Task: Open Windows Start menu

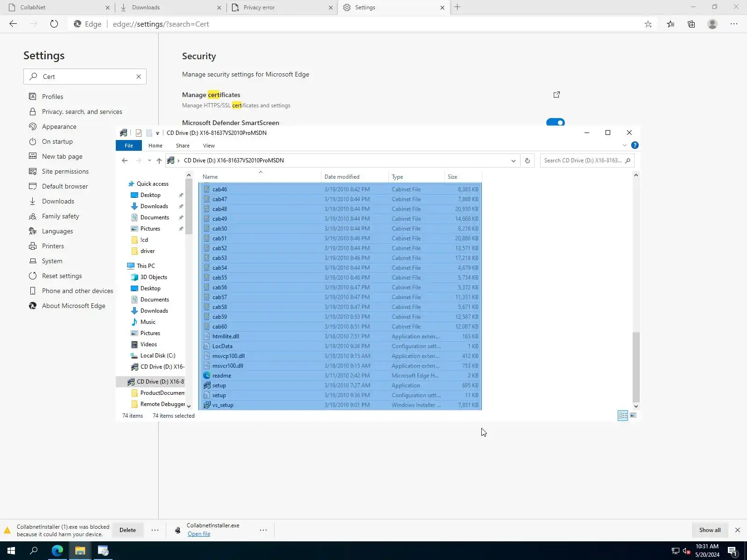Action: [x=11, y=551]
